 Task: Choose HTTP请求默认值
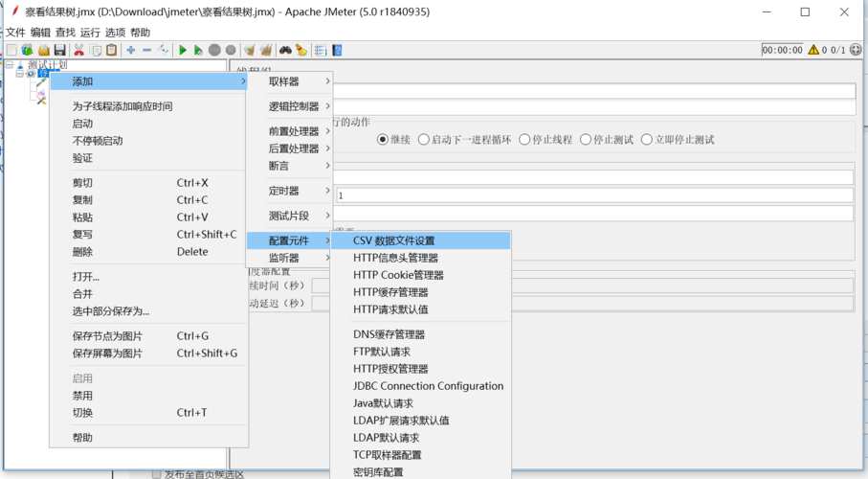(x=421, y=309)
